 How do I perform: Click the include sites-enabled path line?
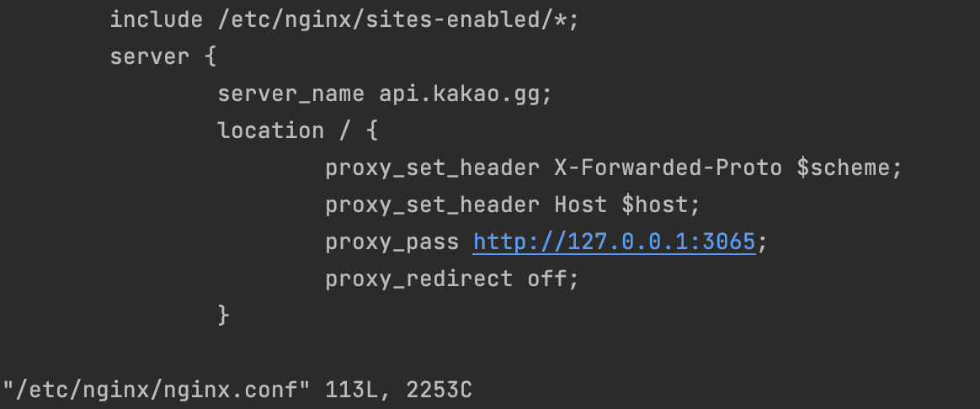tap(345, 20)
